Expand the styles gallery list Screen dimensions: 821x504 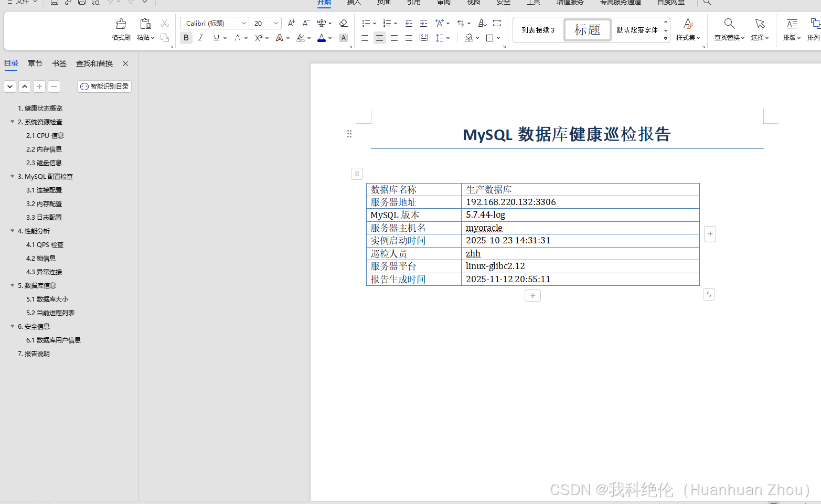click(x=666, y=38)
